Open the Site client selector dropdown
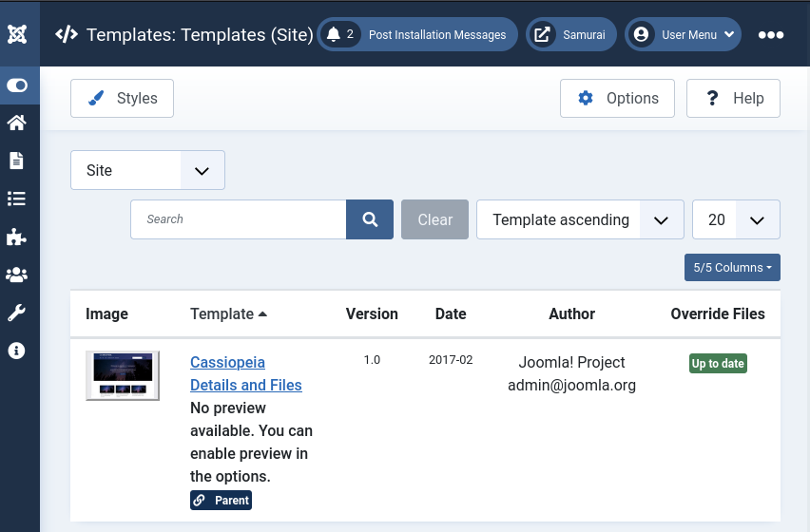This screenshot has height=532, width=810. click(147, 171)
